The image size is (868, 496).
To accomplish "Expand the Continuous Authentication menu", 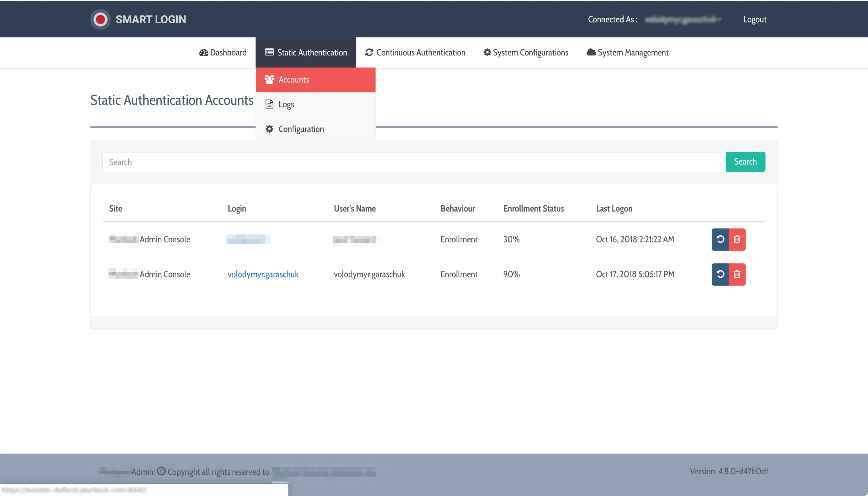I will click(x=415, y=52).
